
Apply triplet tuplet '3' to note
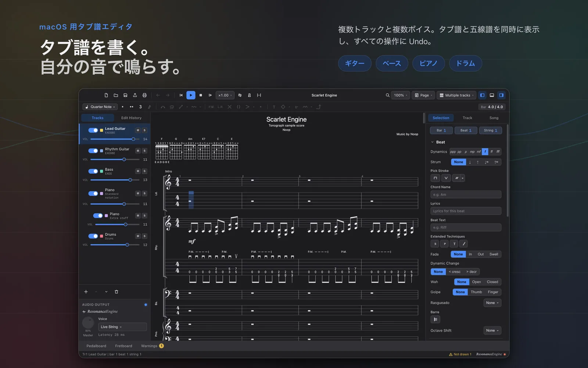[x=140, y=107]
